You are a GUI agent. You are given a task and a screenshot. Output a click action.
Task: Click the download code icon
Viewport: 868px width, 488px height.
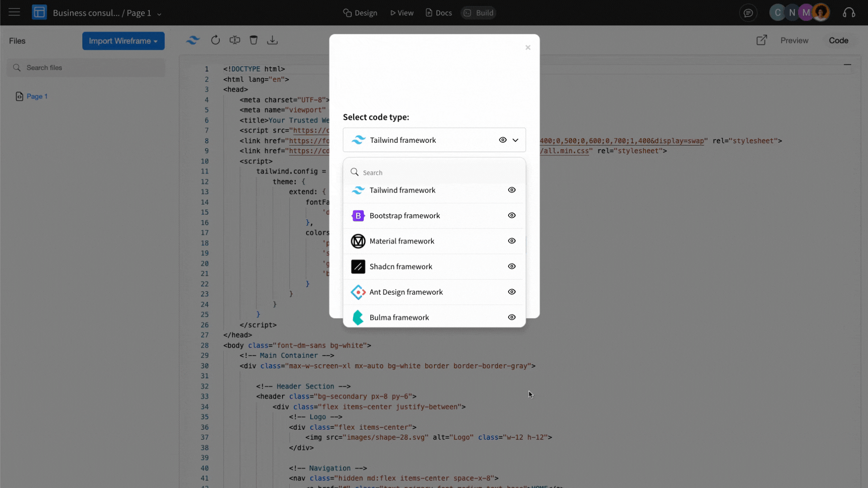tap(272, 40)
